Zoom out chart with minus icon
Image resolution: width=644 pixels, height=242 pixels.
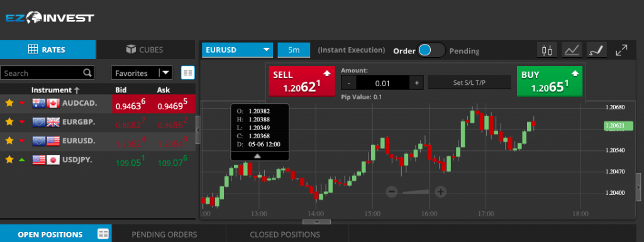click(391, 191)
